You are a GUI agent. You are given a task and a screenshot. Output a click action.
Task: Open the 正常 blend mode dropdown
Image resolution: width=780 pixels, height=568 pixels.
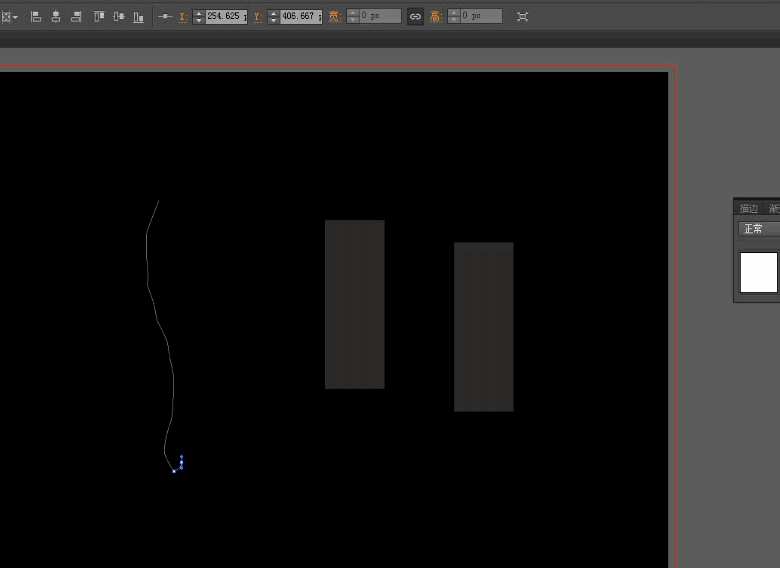pyautogui.click(x=759, y=229)
